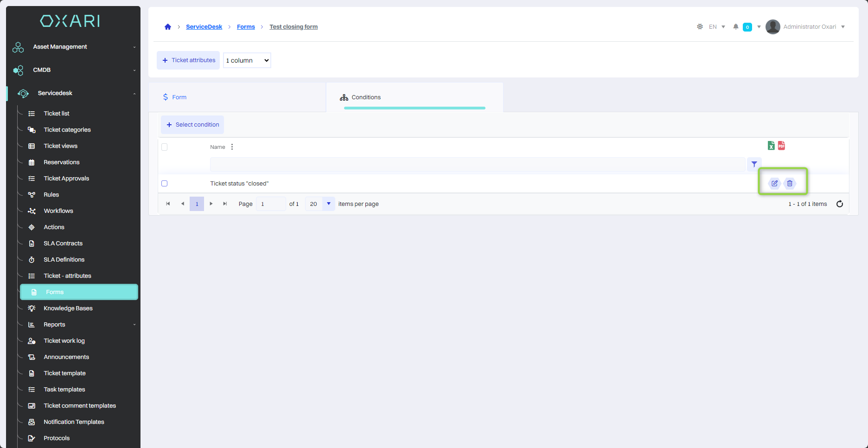Image resolution: width=868 pixels, height=448 pixels.
Task: Expand the Asset Management menu
Action: pos(74,47)
